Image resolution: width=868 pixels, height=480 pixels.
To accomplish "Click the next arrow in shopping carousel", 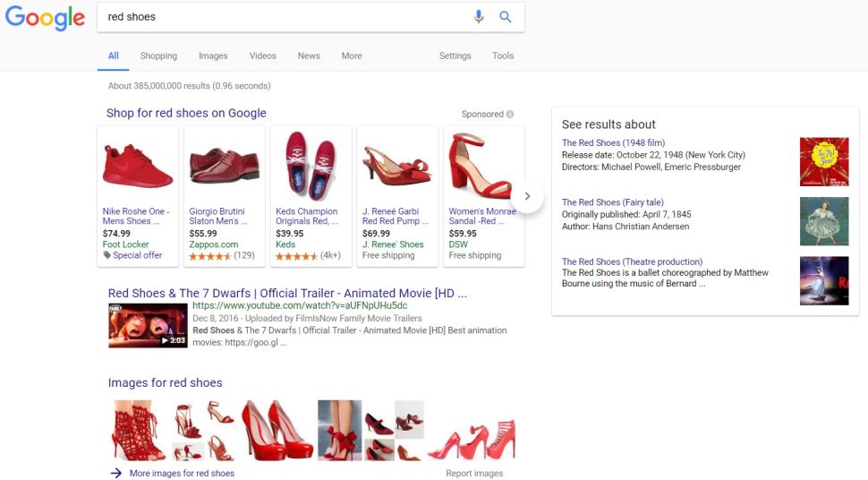I will click(x=528, y=196).
